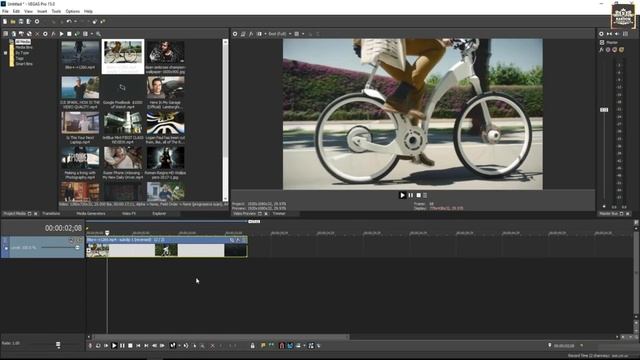
Task: Open the View menu
Action: coord(28,11)
